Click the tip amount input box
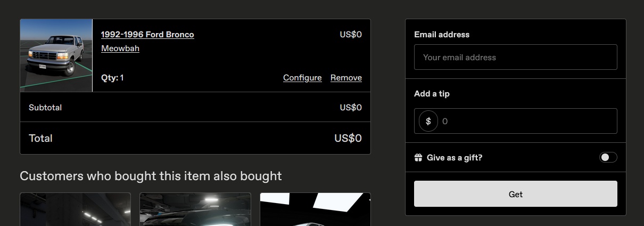 click(527, 121)
